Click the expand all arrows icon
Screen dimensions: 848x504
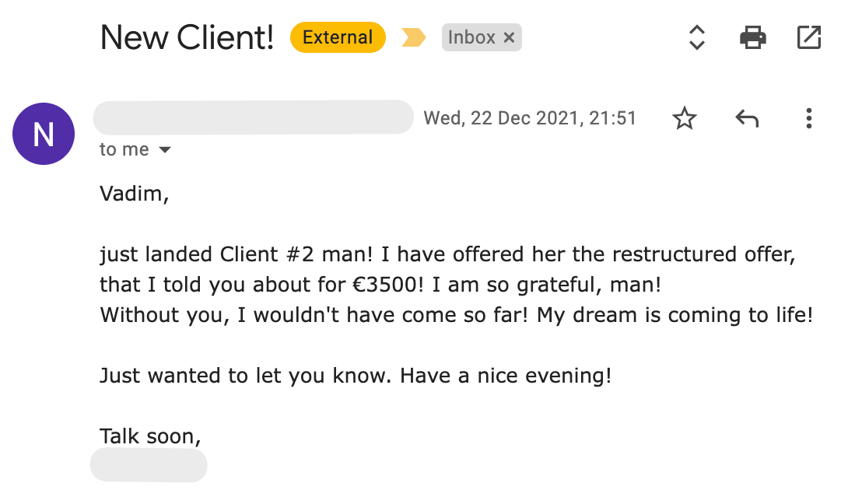[x=697, y=37]
